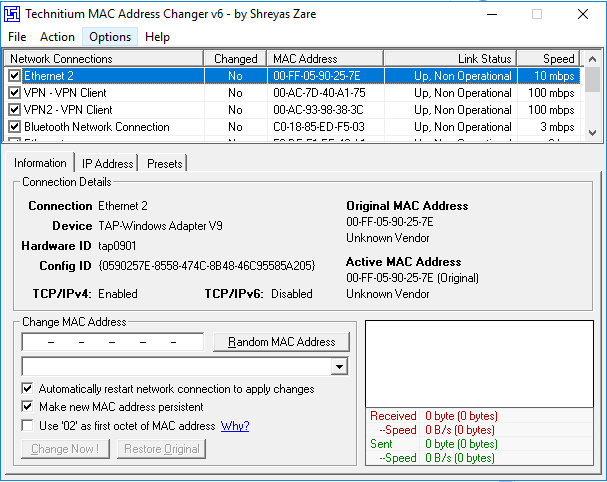Screen dimensions: 607x482
Task: Enable Use '02' as first octet option
Action: point(27,425)
